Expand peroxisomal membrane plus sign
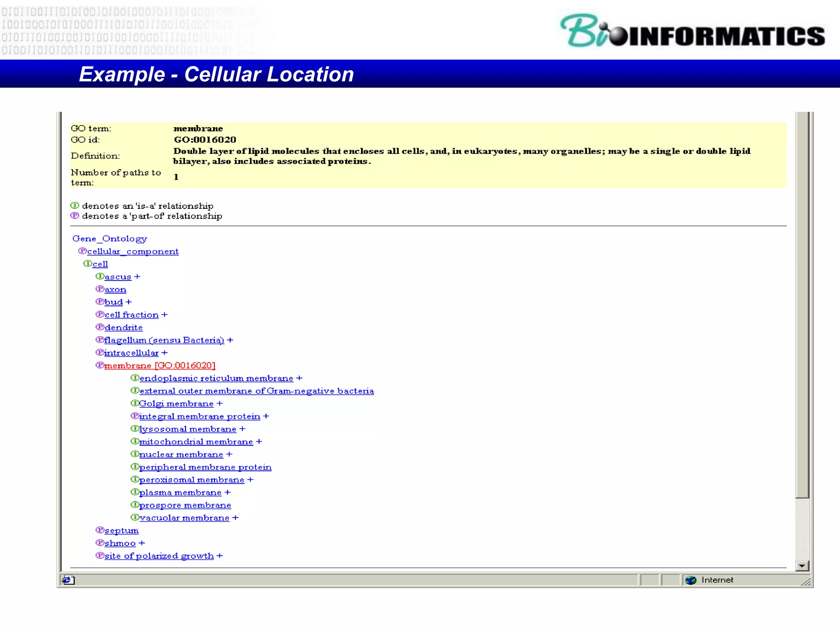The image size is (840, 630). coord(250,480)
